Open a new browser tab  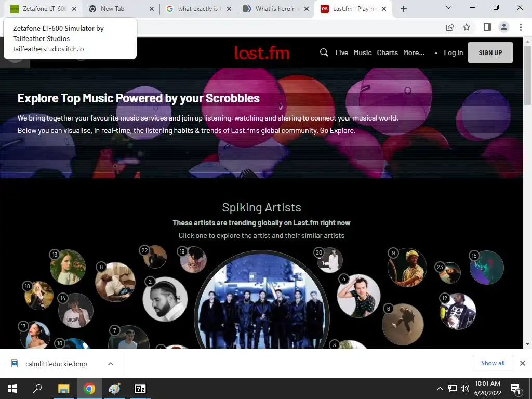403,9
